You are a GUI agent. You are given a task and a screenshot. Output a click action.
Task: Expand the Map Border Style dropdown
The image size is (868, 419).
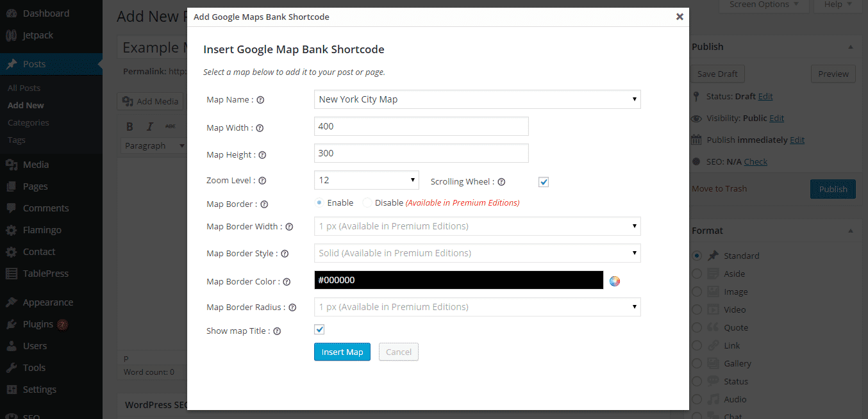(477, 253)
